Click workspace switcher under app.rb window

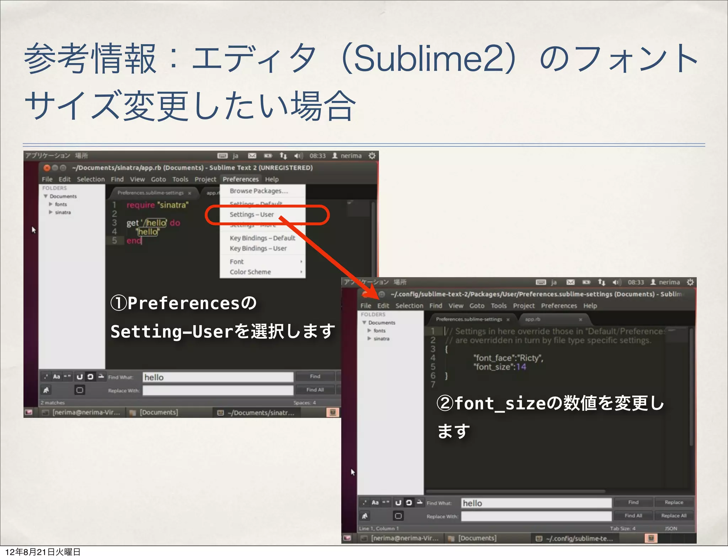(x=333, y=413)
